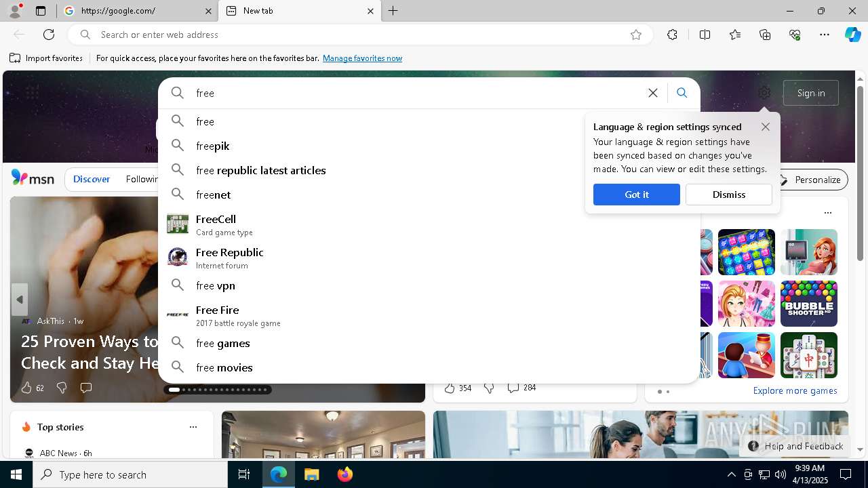Open Task View on taskbar
This screenshot has height=488, width=868.
(x=244, y=474)
